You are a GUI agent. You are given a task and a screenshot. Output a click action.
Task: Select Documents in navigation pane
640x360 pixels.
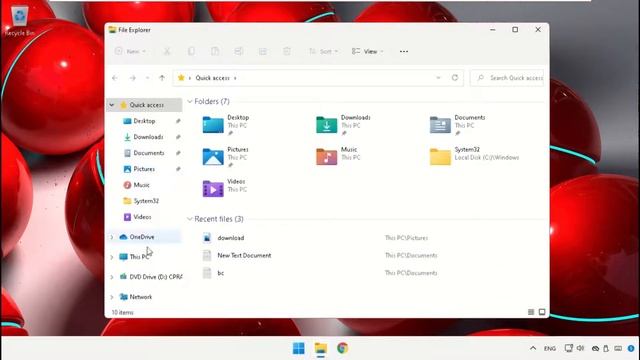click(x=149, y=153)
